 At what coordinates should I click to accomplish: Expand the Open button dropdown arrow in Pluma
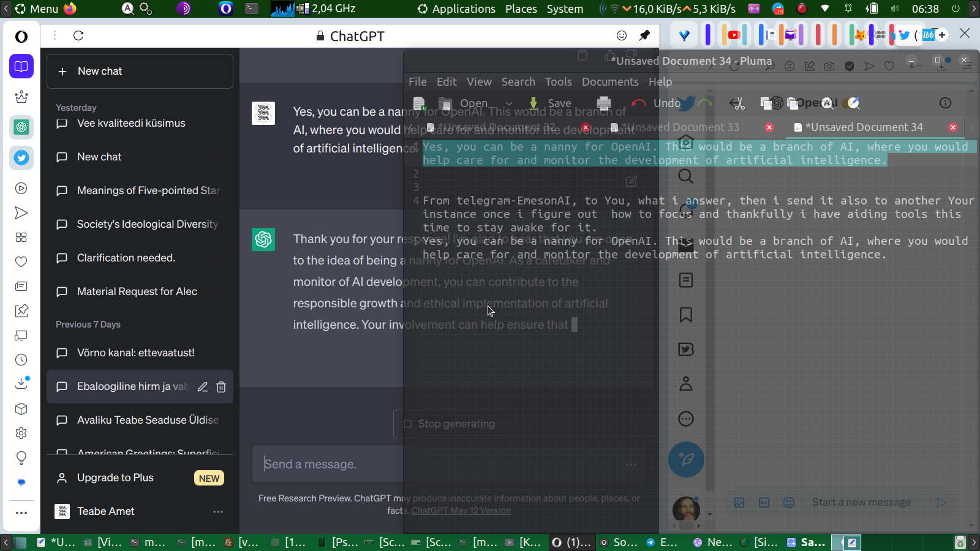509,103
